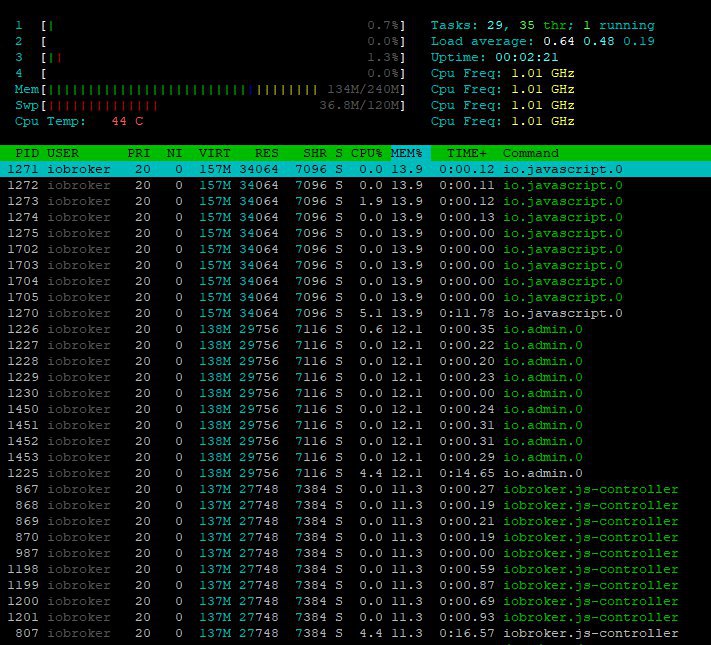Select process row with PID 1275
The height and width of the screenshot is (645, 711).
[x=356, y=233]
